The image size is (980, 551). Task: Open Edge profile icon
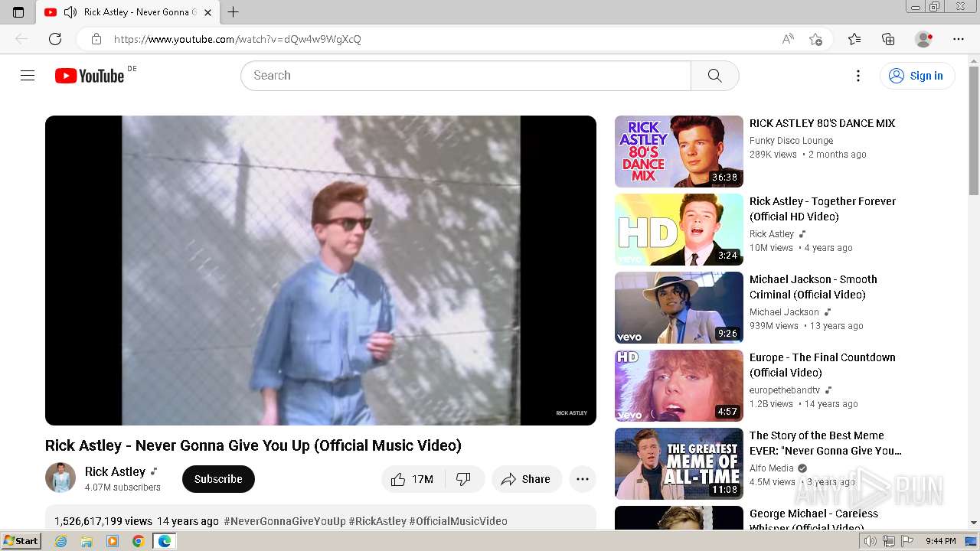coord(924,39)
